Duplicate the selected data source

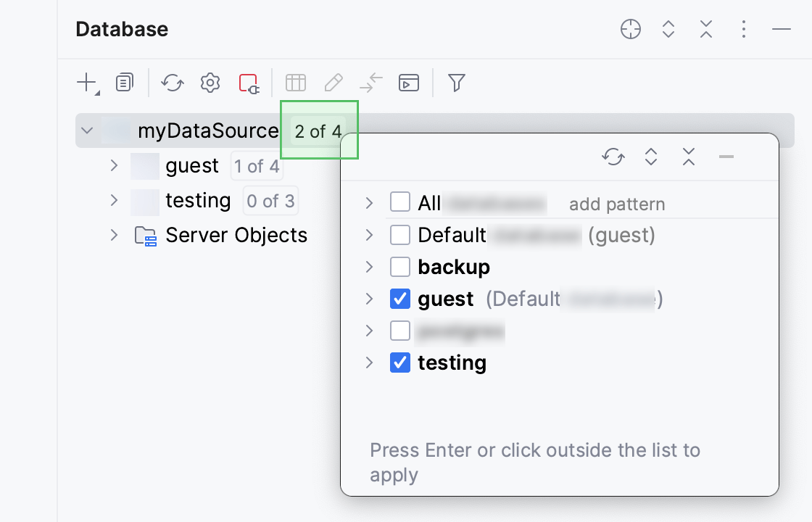(x=124, y=83)
